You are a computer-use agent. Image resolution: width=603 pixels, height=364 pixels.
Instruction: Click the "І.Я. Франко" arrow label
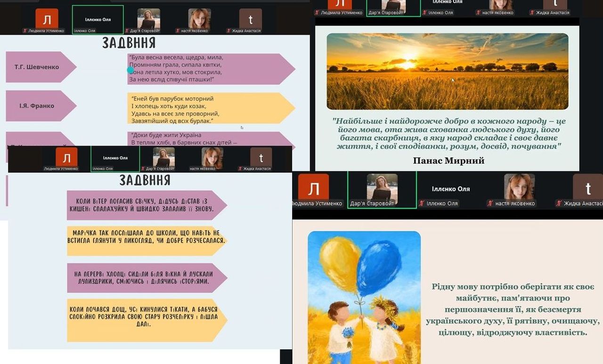38,106
